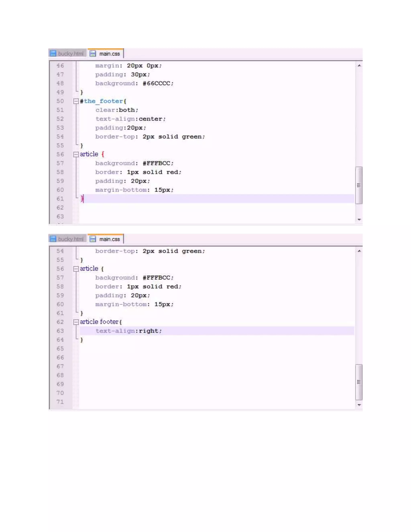The image size is (411, 532).
Task: Select main.css tab in lower editor
Action: (106, 239)
